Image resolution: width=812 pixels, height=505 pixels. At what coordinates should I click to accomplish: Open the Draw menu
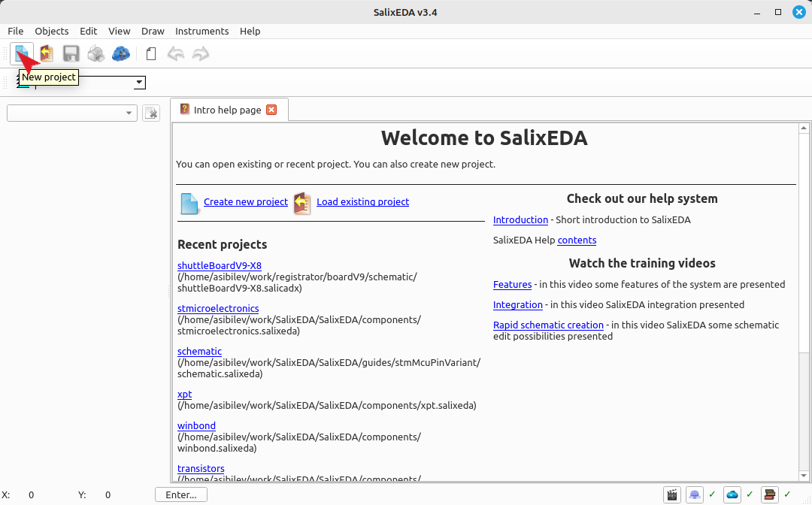(x=153, y=31)
